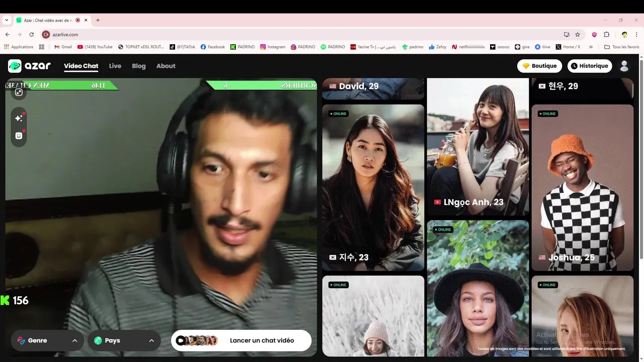Screen dimensions: 644x362
Task: Reload the current page
Action: click(x=31, y=35)
